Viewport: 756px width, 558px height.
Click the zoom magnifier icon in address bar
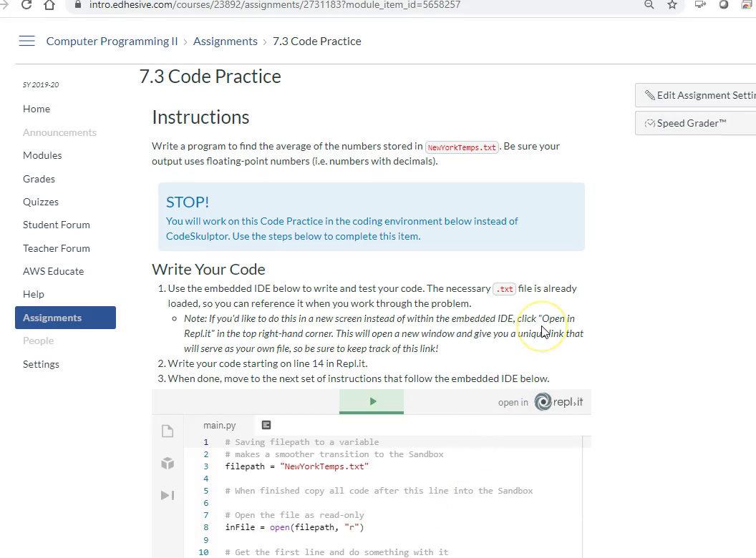649,5
